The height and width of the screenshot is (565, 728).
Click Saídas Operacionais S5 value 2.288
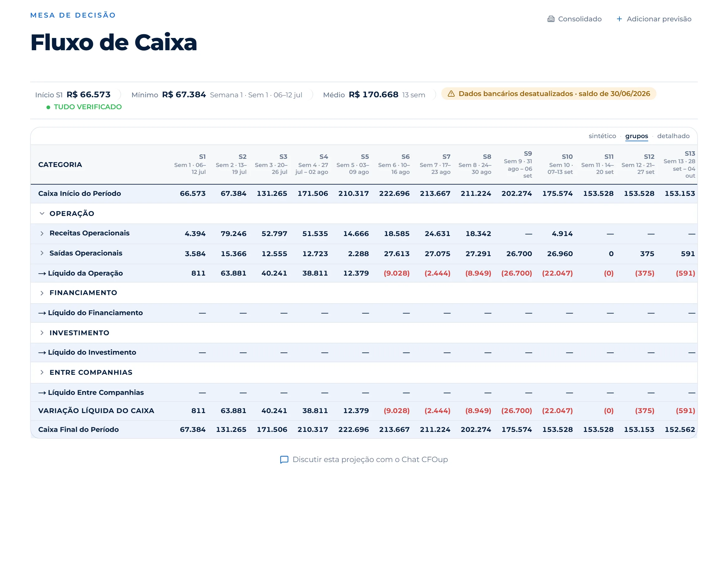point(358,254)
